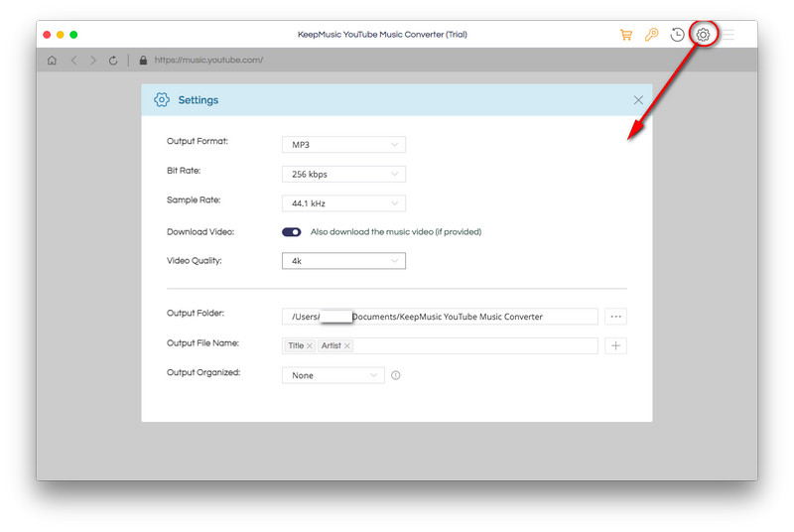Navigate back with the left arrow
Image resolution: width=794 pixels, height=532 pixels.
point(73,61)
